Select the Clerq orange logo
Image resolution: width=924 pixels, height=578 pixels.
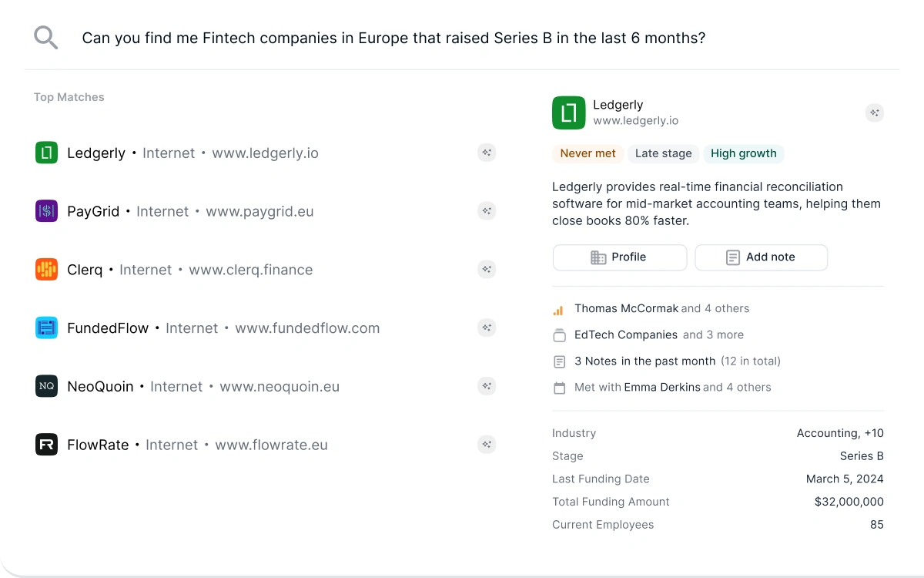tap(47, 270)
